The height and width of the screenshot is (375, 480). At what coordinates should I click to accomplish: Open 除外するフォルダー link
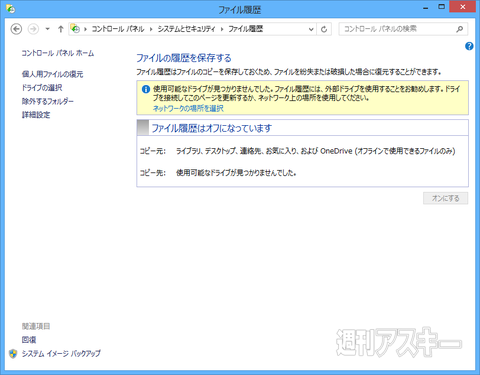(x=48, y=101)
